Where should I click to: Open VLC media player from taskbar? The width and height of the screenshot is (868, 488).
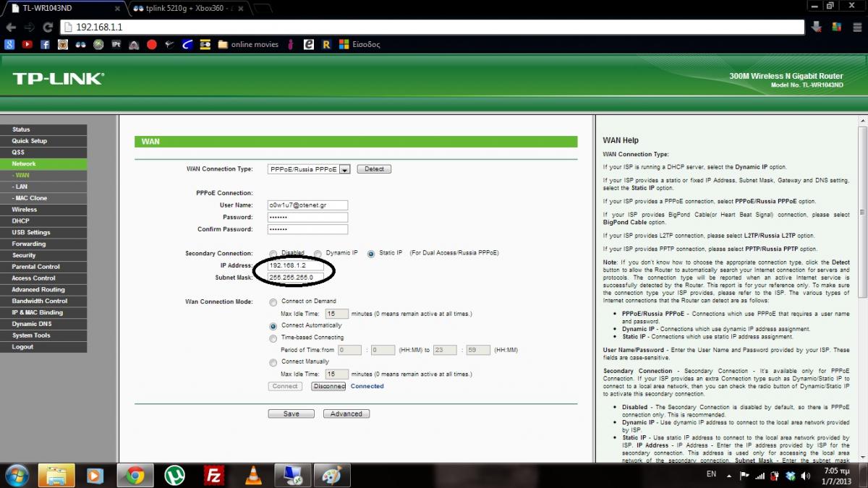tap(253, 475)
